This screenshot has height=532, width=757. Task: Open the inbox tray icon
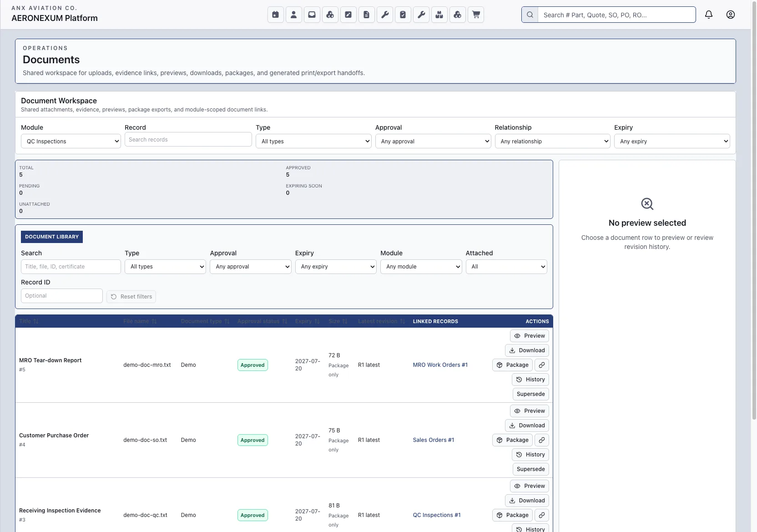pyautogui.click(x=312, y=15)
